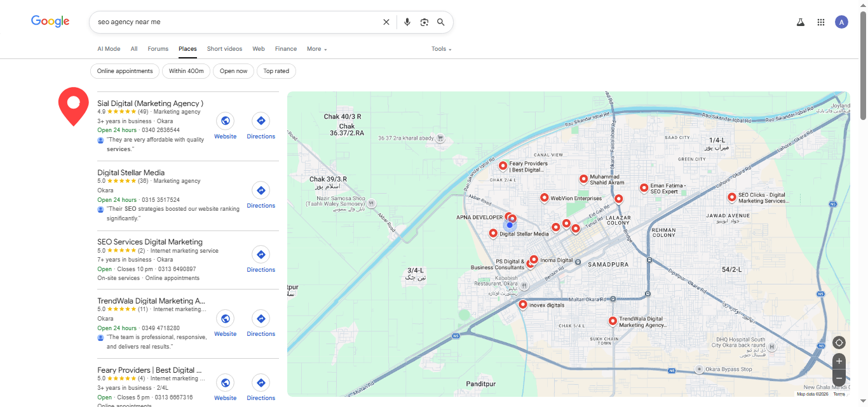Viewport: 868px width, 407px height.
Task: Click Eman Fatima SEO Expert map pin
Action: tap(644, 188)
